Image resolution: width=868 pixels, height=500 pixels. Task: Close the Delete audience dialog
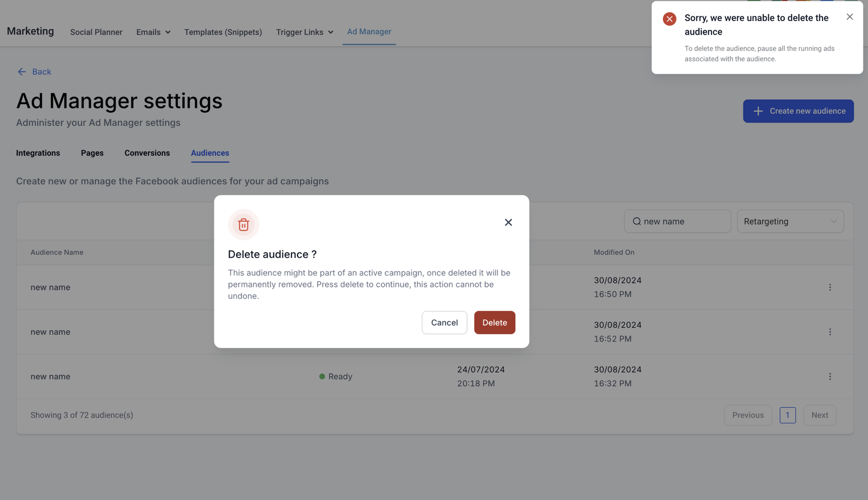pos(508,222)
